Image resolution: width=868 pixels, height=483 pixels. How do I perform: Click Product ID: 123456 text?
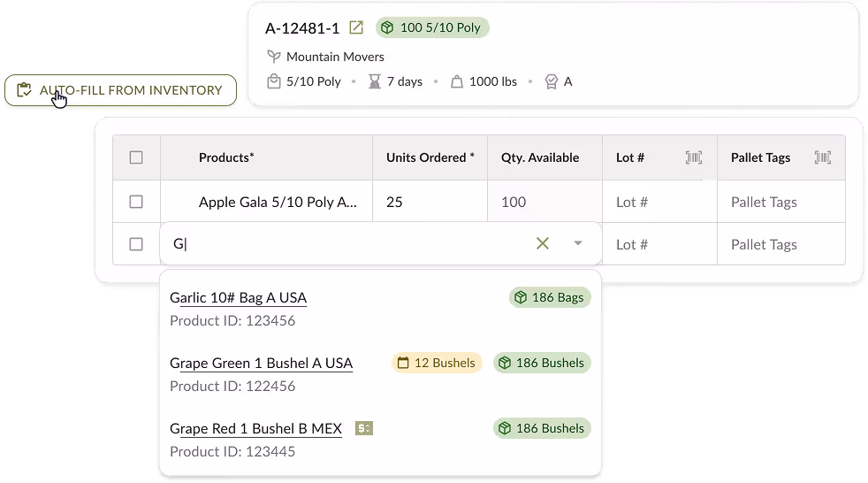point(232,321)
